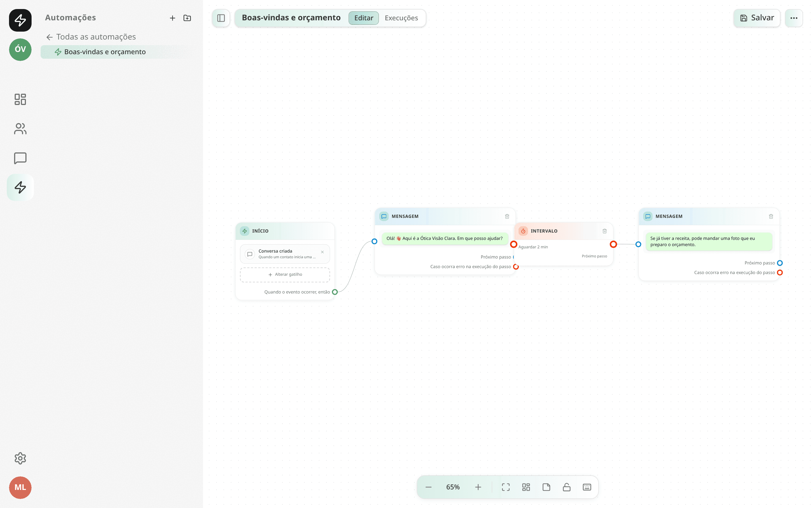Remove the Conversa criada trigger
The image size is (812, 508).
click(x=322, y=252)
